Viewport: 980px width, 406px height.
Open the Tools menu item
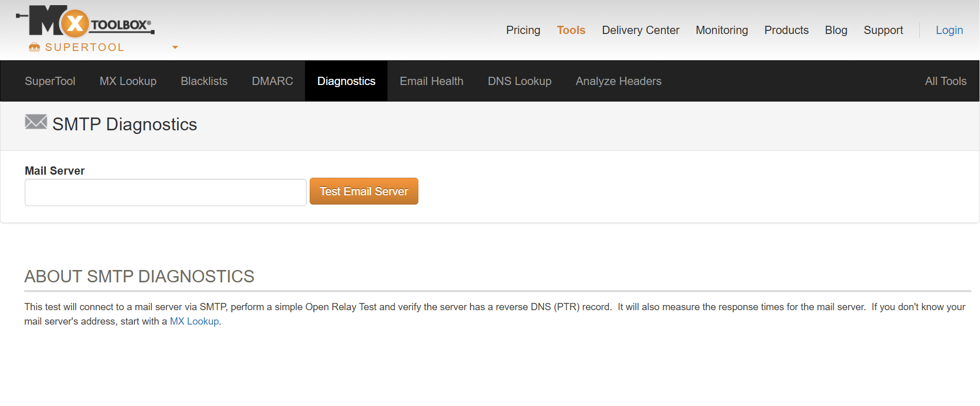point(571,30)
